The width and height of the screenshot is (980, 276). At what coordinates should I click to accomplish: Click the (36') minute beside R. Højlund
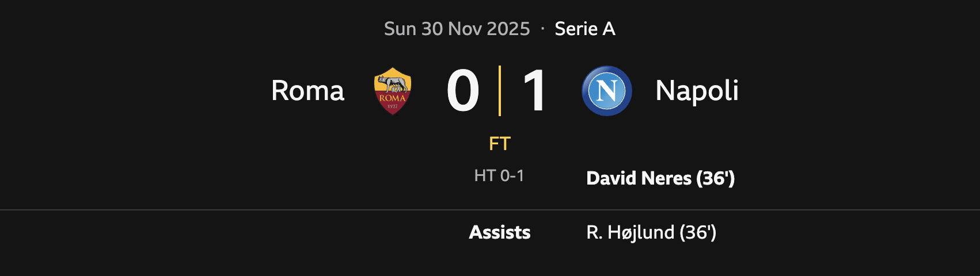click(698, 232)
